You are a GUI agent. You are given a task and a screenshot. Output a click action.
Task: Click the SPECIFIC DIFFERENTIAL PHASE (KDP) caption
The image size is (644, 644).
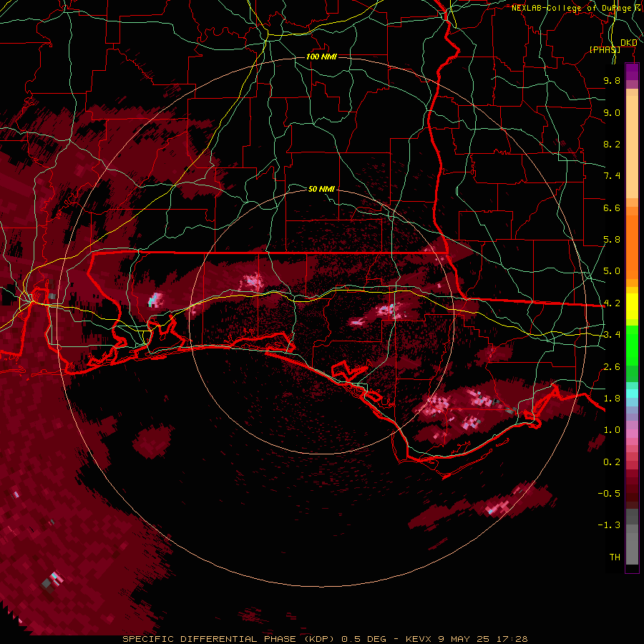click(228, 639)
